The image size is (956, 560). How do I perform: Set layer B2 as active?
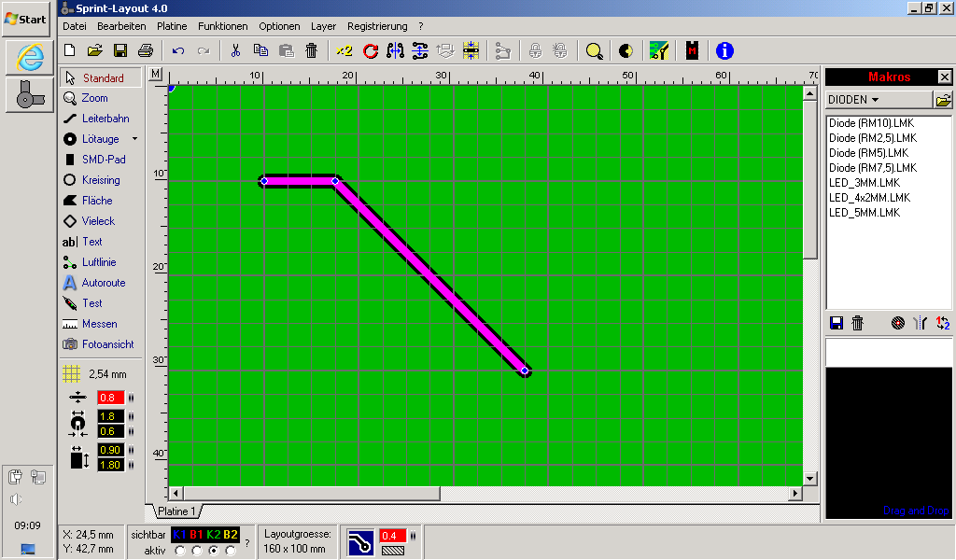pyautogui.click(x=231, y=551)
